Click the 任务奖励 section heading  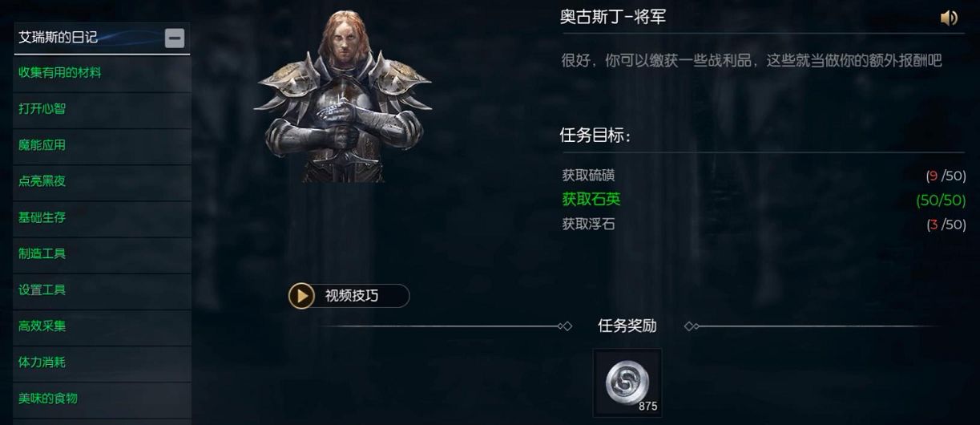click(x=627, y=326)
